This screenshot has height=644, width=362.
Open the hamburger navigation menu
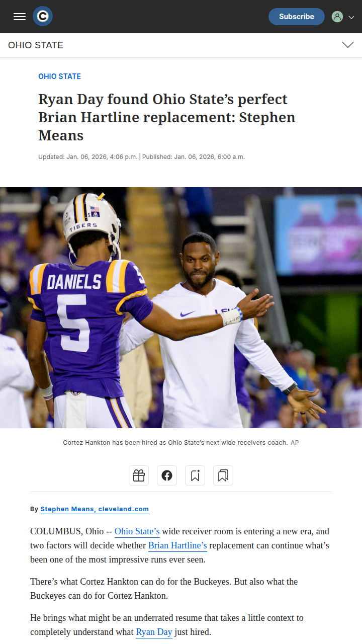(x=20, y=17)
